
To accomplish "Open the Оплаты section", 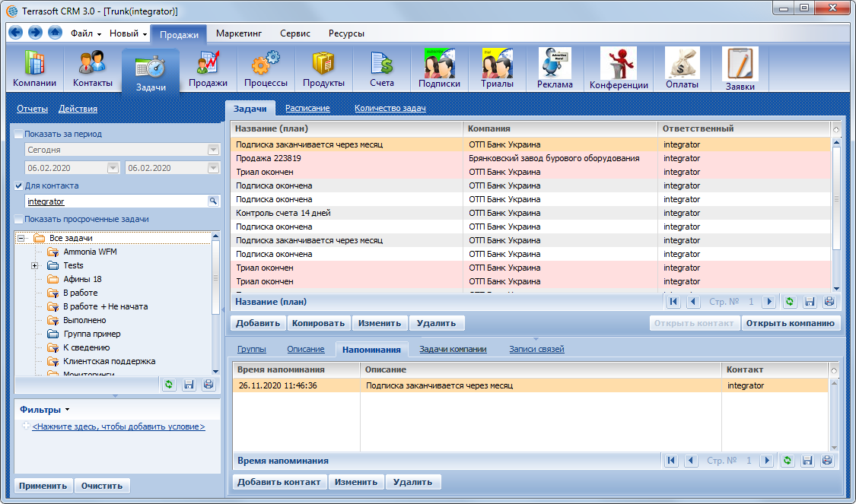I will point(682,69).
